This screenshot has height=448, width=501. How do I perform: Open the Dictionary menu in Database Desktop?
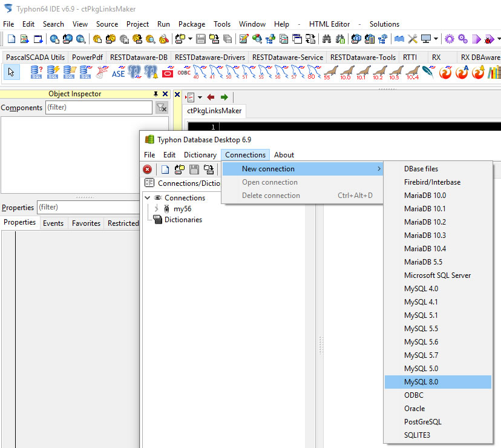[200, 155]
